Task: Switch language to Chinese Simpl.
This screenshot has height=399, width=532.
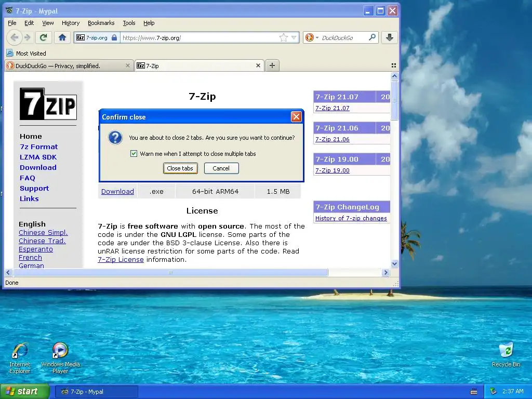Action: tap(43, 232)
